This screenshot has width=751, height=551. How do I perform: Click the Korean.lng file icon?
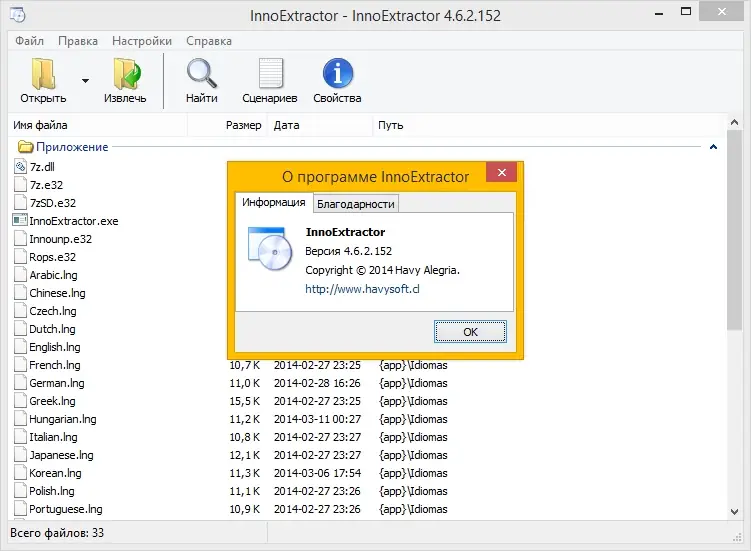pyautogui.click(x=20, y=473)
